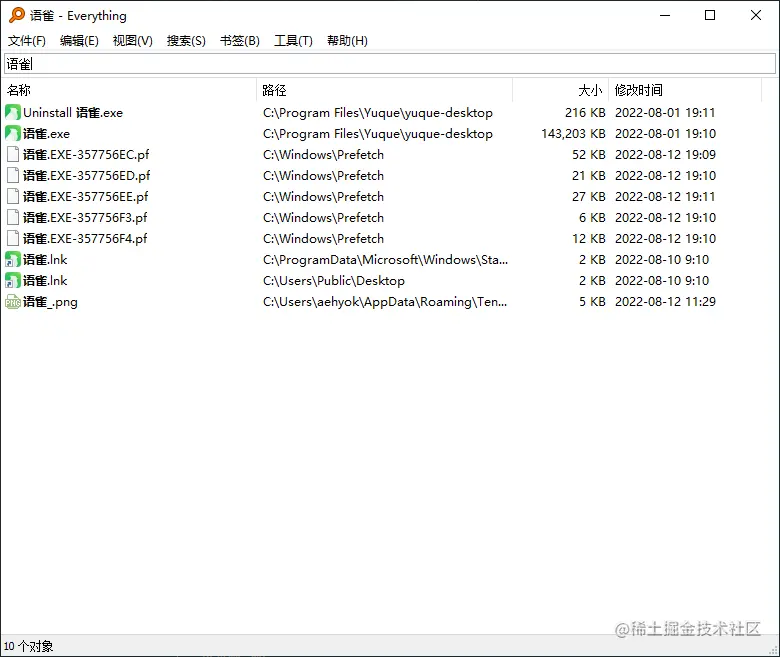Click file icon of 语雀.EXE-357756F4.pf

point(13,239)
